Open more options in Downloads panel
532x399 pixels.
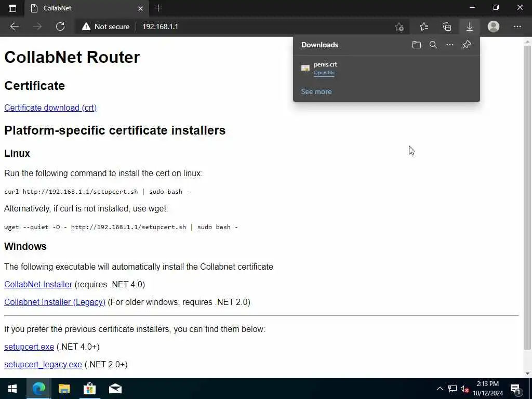pos(449,45)
